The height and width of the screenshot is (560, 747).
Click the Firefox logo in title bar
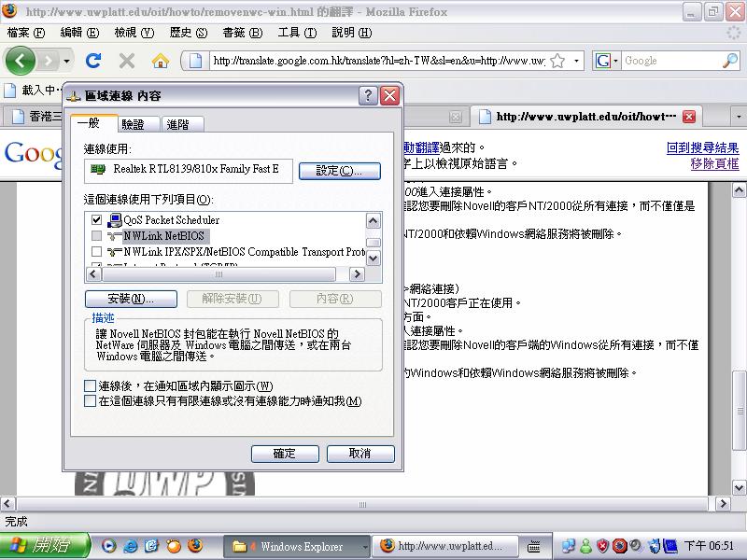(x=9, y=11)
